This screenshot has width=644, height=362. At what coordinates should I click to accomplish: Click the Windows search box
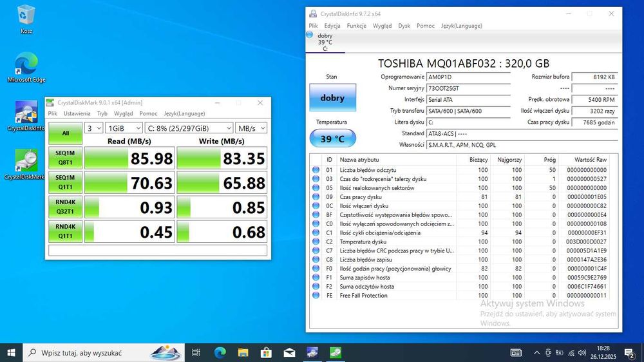tap(104, 352)
